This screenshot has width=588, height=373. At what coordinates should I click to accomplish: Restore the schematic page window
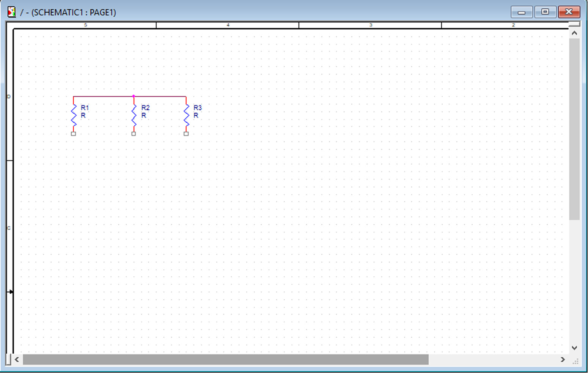[545, 12]
